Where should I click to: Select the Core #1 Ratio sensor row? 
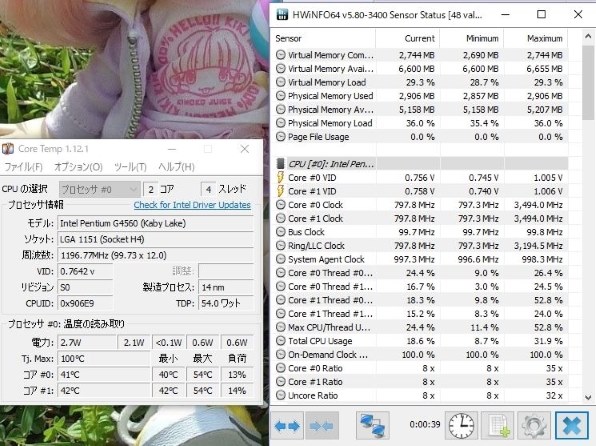coord(421,382)
